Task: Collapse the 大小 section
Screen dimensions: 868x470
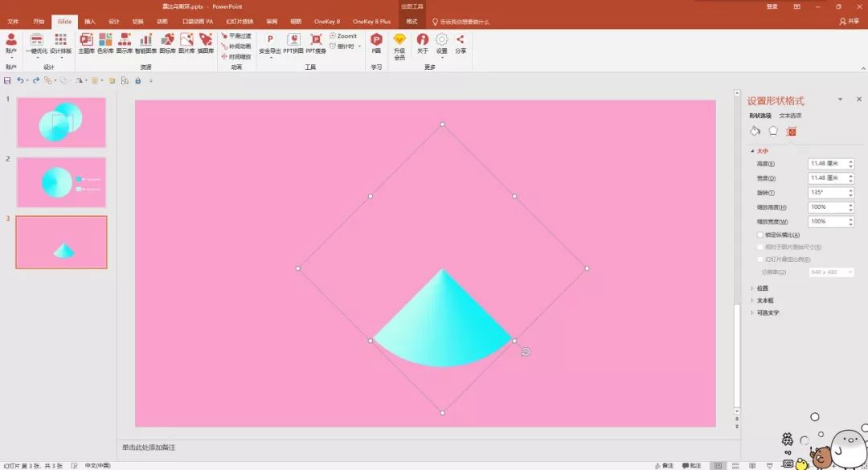Action: click(759, 150)
